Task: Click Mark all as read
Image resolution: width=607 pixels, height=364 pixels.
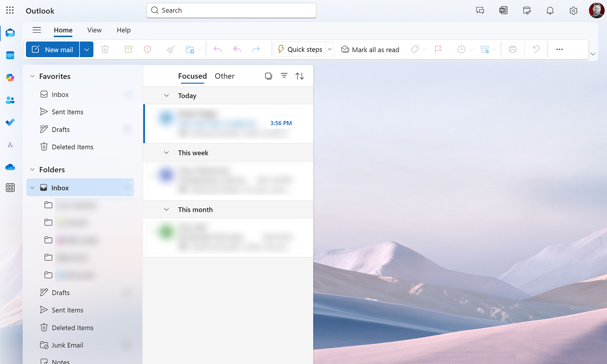Action: pos(369,49)
